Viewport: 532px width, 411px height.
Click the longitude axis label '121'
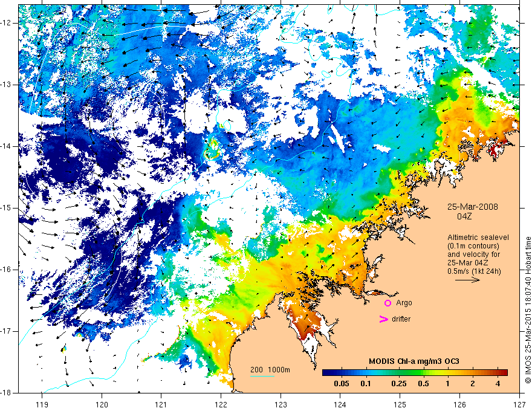click(161, 404)
